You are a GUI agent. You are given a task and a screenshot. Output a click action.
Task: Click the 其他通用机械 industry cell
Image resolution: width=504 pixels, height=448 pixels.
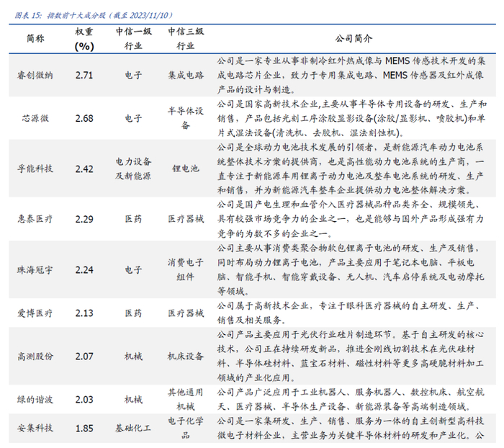[x=186, y=400]
